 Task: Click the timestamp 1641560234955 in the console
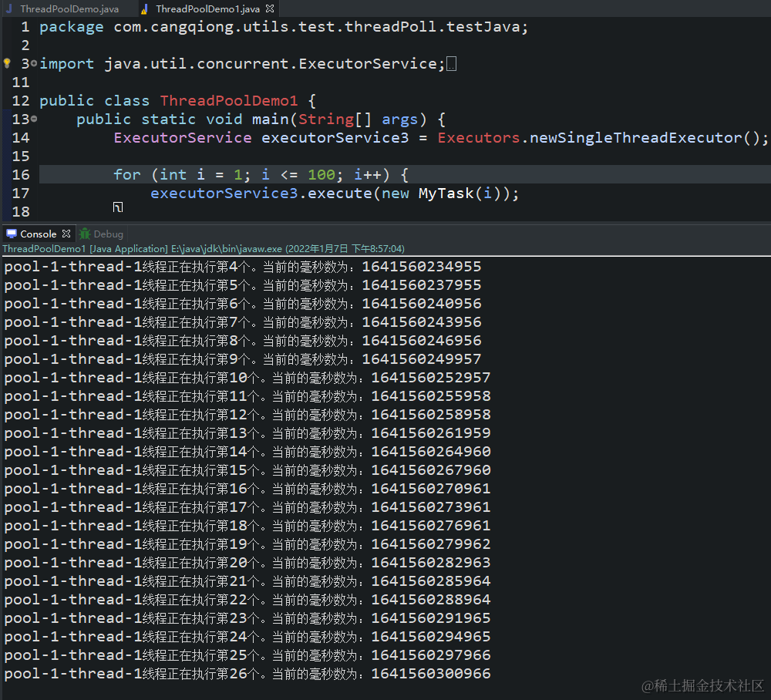[422, 267]
